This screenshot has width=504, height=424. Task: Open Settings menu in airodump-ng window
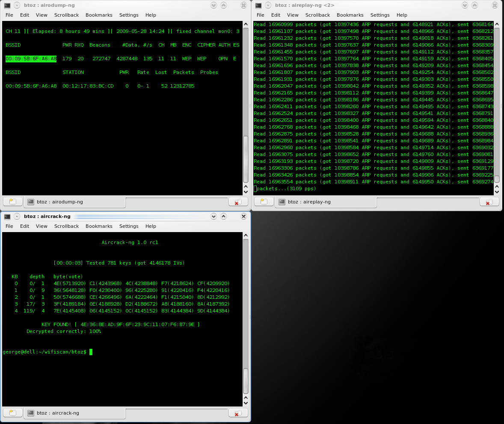[x=129, y=15]
